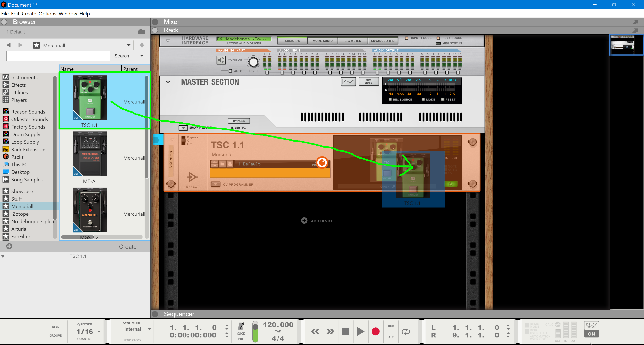Image resolution: width=644 pixels, height=345 pixels.
Task: Toggle REC SOURCE on the master meter
Action: click(390, 99)
